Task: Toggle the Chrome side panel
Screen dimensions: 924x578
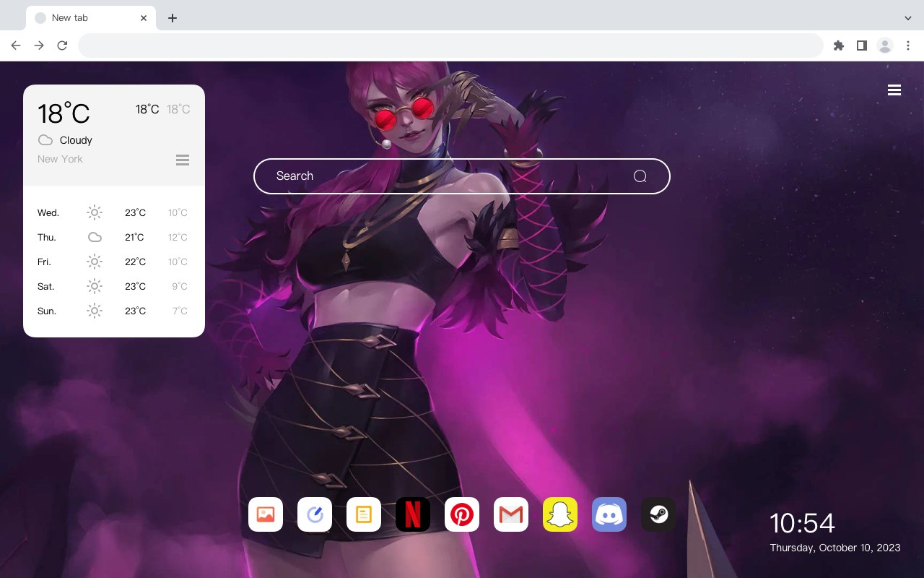Action: [x=861, y=46]
